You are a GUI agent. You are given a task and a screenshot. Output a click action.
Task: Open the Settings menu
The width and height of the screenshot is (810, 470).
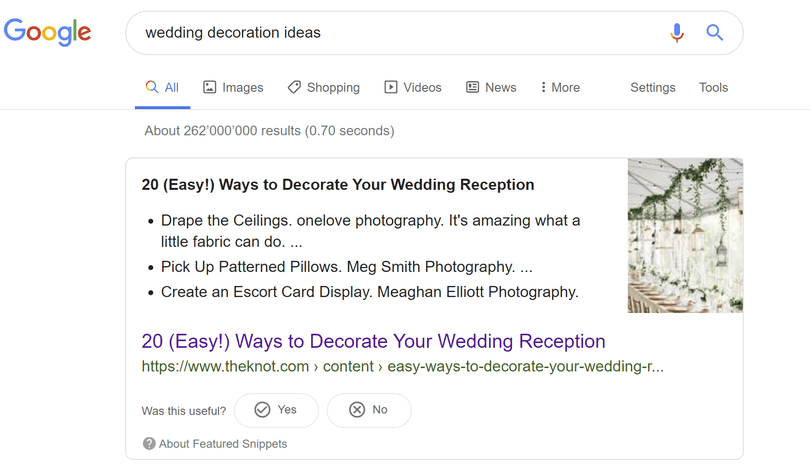pyautogui.click(x=652, y=88)
